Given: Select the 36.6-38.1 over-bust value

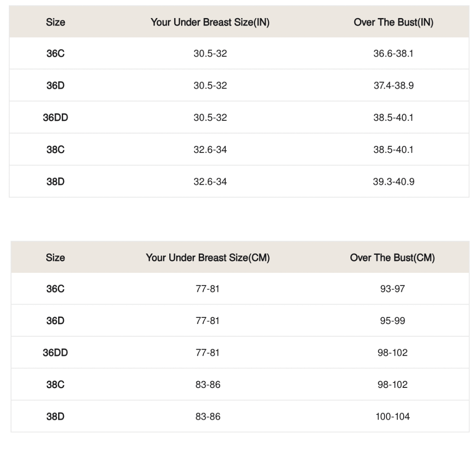Looking at the screenshot, I should (393, 54).
